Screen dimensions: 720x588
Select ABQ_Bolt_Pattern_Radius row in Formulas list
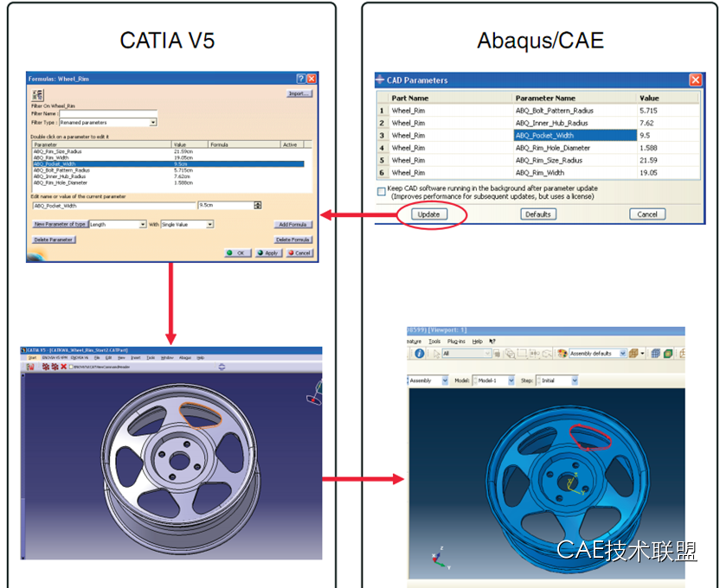[x=169, y=170]
